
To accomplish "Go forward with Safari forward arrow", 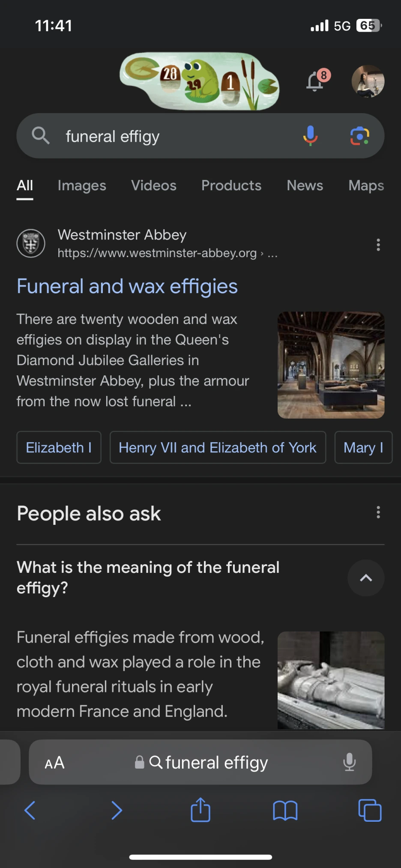I will click(117, 810).
